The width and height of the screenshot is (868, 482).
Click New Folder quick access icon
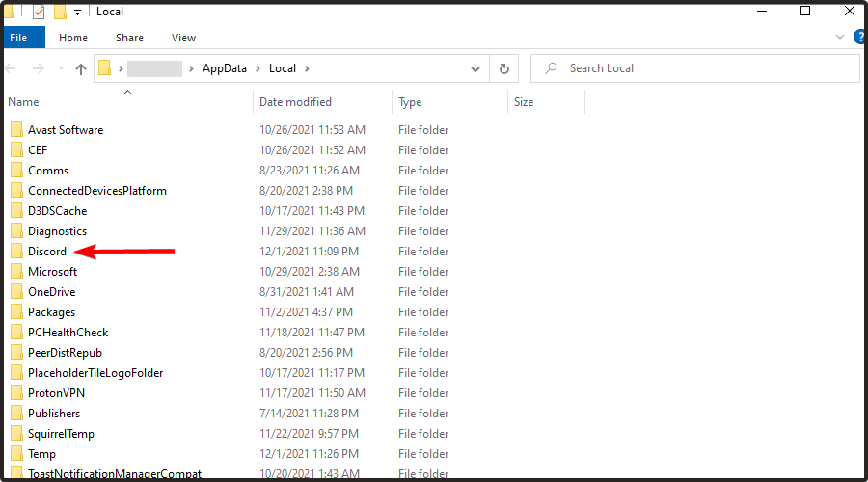pos(60,12)
